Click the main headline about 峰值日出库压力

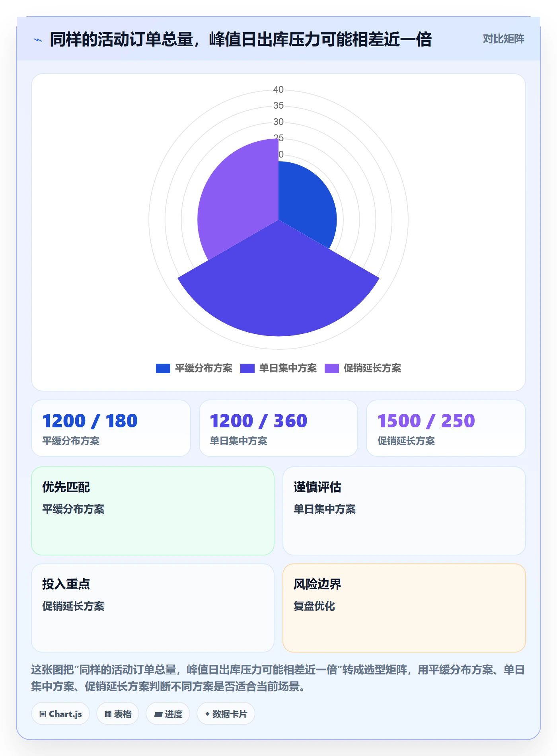coord(241,39)
